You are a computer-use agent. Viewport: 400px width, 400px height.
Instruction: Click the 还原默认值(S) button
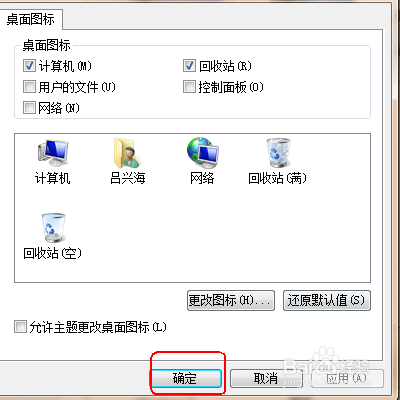[327, 300]
